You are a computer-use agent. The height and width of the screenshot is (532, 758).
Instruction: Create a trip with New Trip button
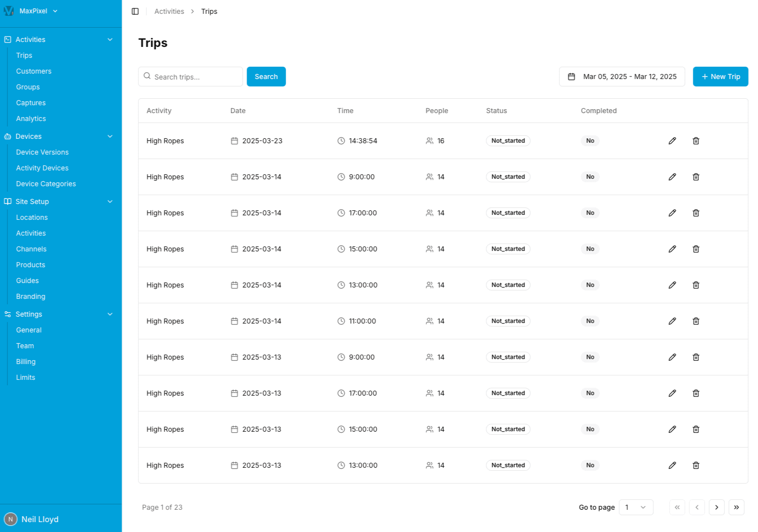pyautogui.click(x=720, y=77)
